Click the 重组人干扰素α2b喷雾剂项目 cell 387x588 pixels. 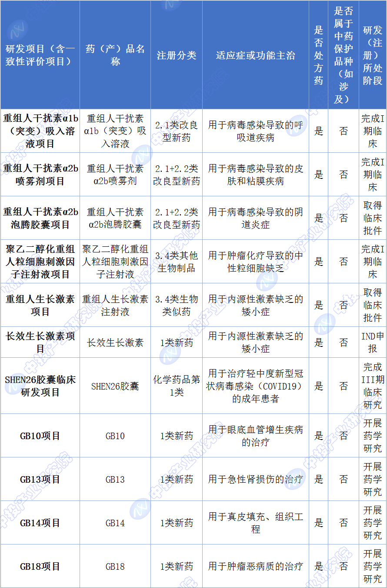40,175
